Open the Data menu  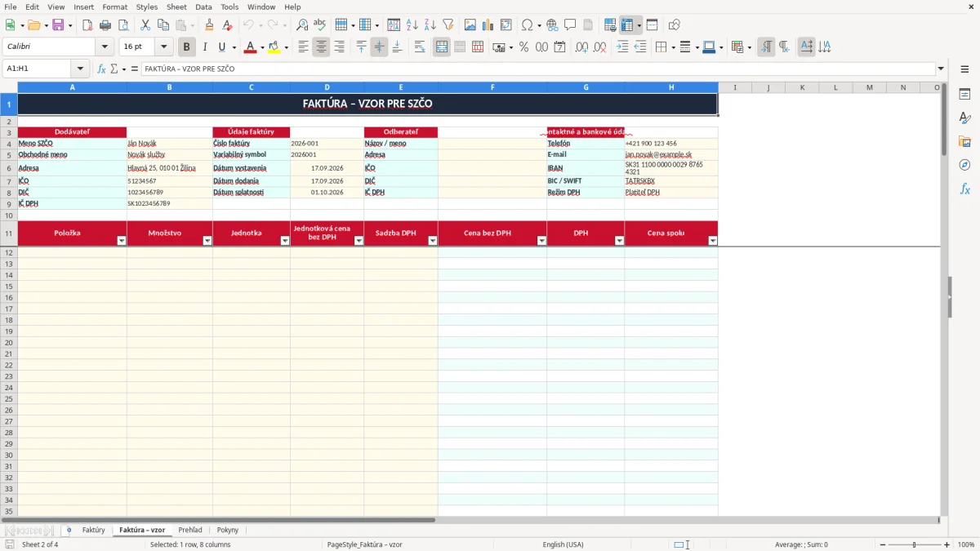pyautogui.click(x=203, y=7)
